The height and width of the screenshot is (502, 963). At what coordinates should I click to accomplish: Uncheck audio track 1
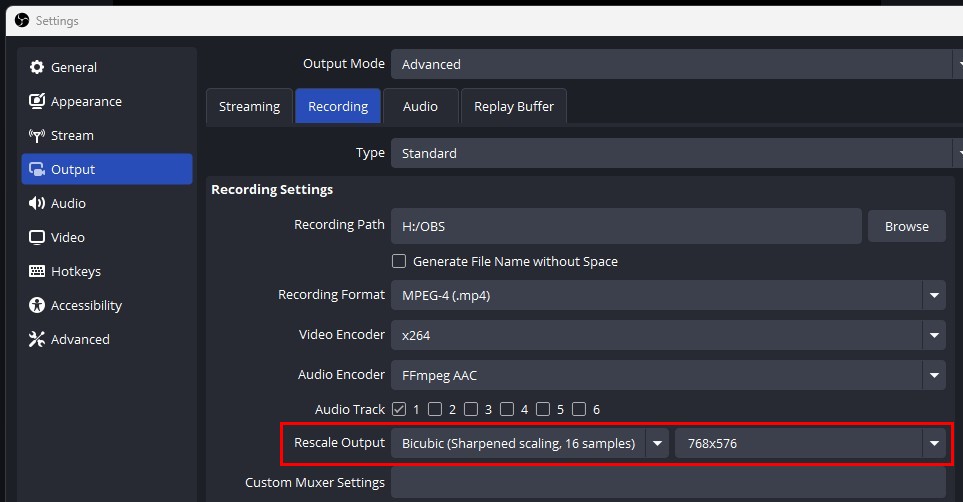click(x=399, y=409)
